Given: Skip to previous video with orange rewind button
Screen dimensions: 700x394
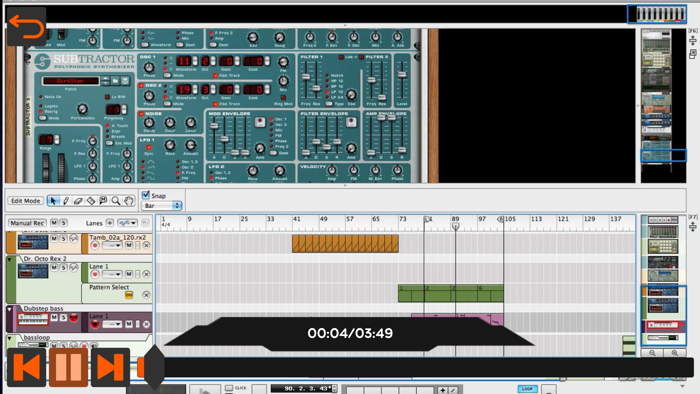Looking at the screenshot, I should pyautogui.click(x=26, y=367).
